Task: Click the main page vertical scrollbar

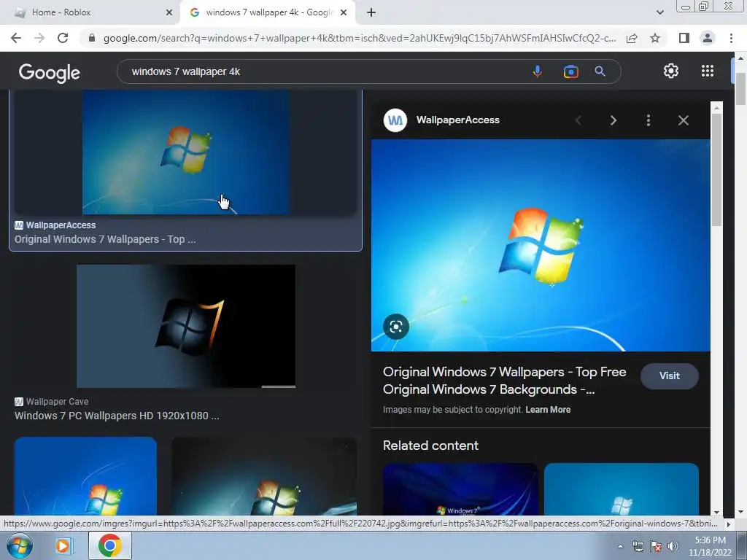Action: click(x=740, y=88)
